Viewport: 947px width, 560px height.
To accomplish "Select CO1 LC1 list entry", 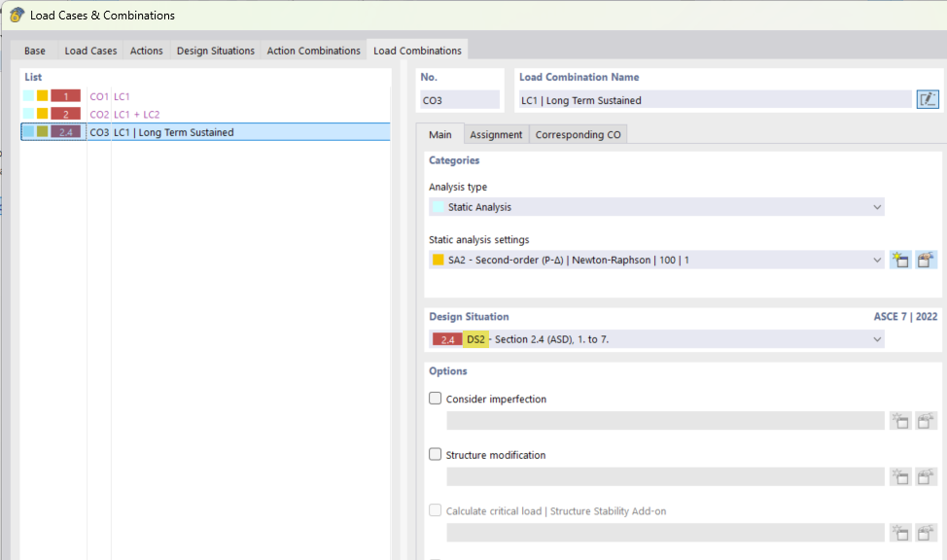I will (121, 96).
